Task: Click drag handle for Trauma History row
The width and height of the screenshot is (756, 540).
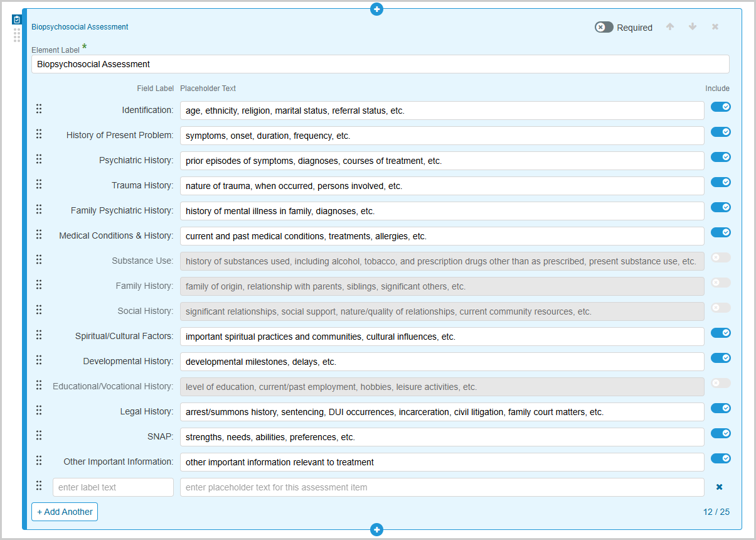Action: 39,184
